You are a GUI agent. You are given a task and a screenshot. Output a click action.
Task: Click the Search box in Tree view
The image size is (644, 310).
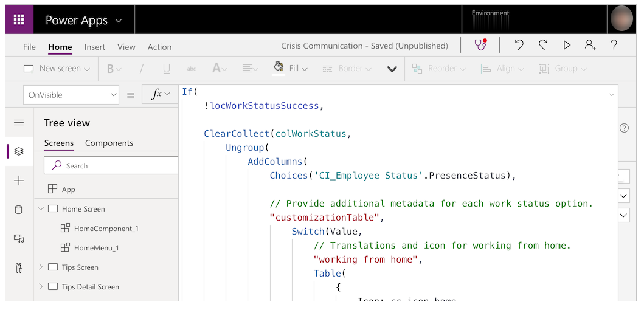pyautogui.click(x=116, y=165)
